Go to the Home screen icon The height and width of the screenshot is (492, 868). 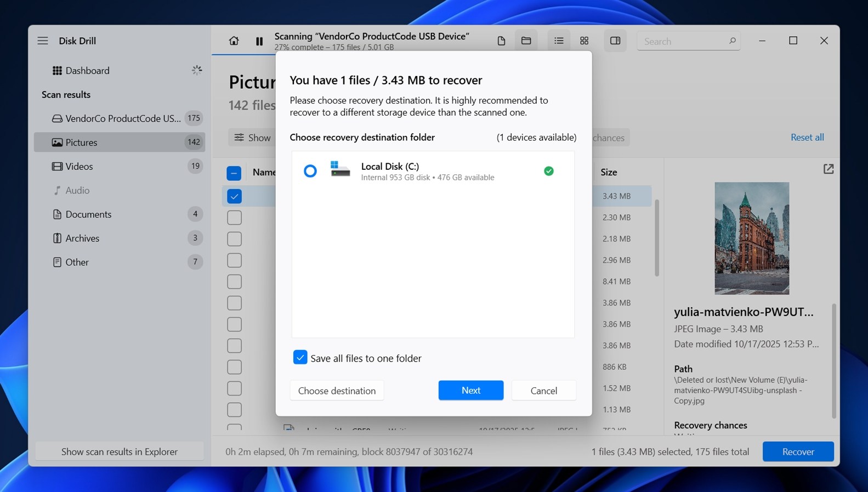pyautogui.click(x=234, y=41)
